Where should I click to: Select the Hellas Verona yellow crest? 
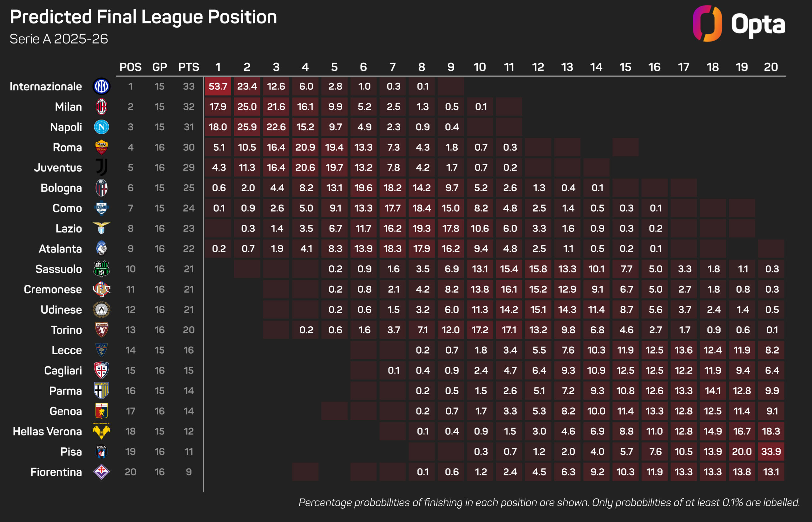click(101, 431)
